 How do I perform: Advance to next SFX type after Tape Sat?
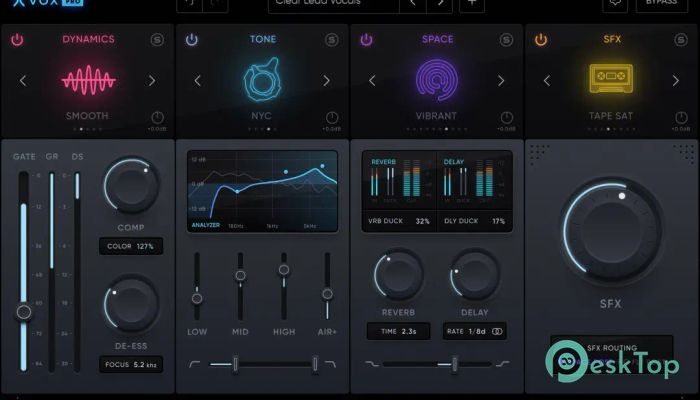676,80
